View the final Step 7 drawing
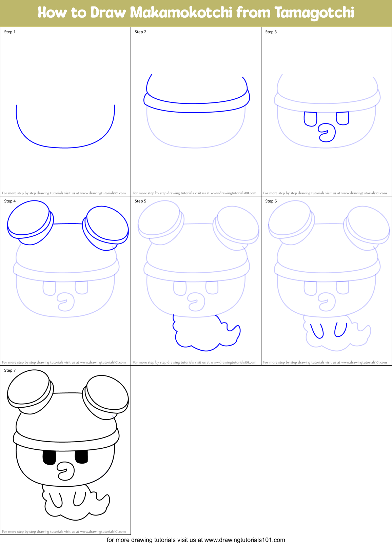 click(65, 450)
